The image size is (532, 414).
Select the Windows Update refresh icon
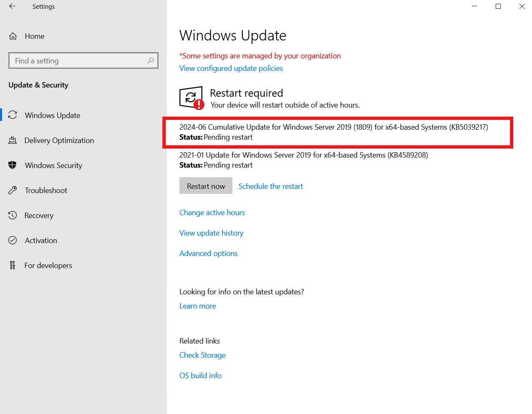[x=13, y=115]
